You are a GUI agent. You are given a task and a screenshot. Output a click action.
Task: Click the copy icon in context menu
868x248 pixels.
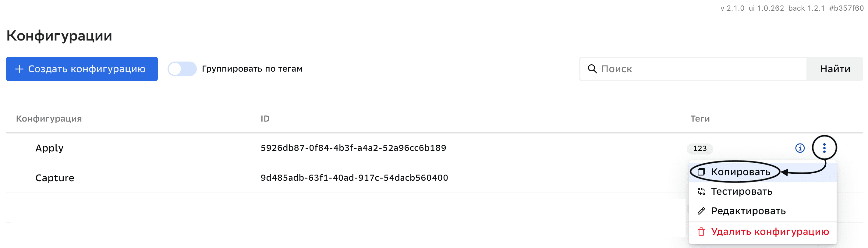[701, 172]
